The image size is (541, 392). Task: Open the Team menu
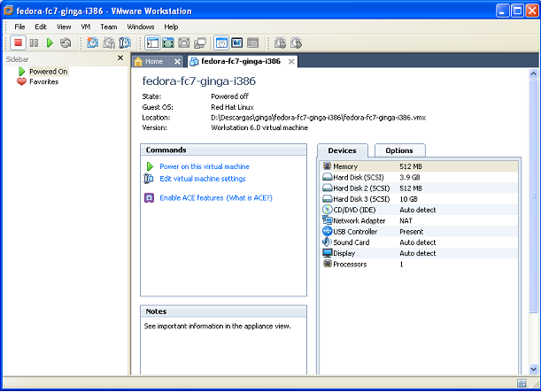[x=109, y=27]
